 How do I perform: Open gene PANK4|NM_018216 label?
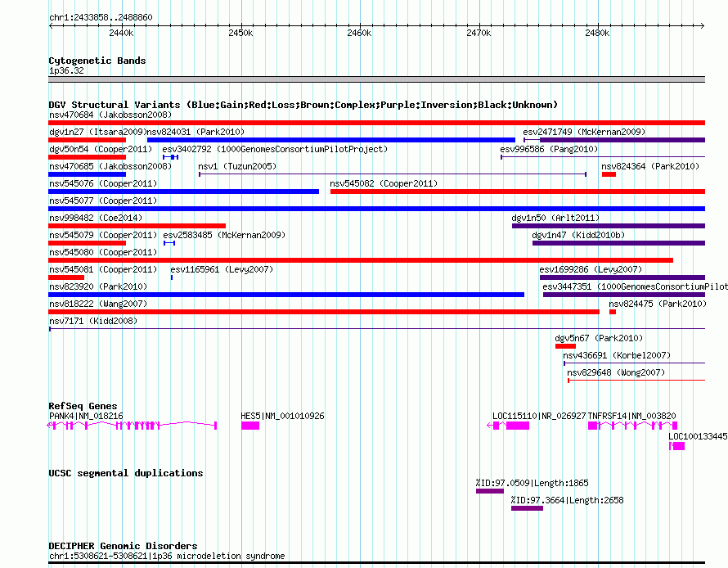[86, 416]
